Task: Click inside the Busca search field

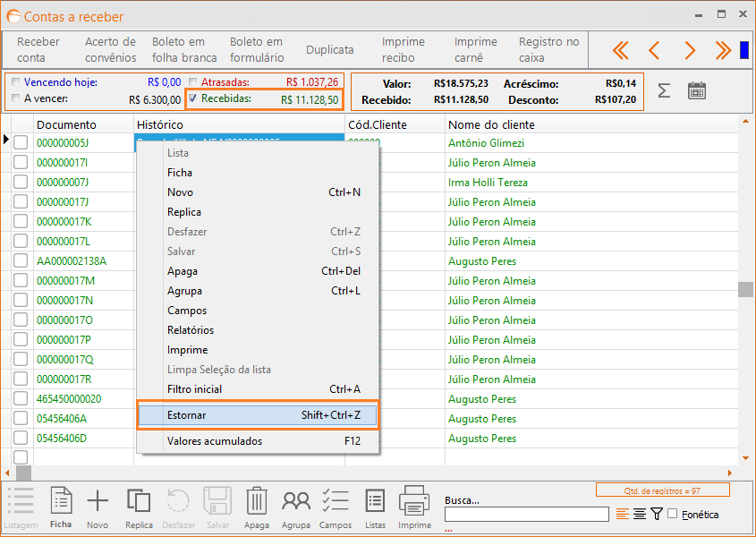Action: 527,515
